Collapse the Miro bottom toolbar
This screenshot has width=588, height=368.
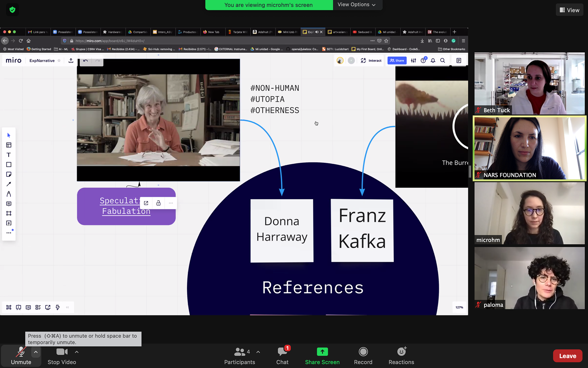(x=67, y=307)
